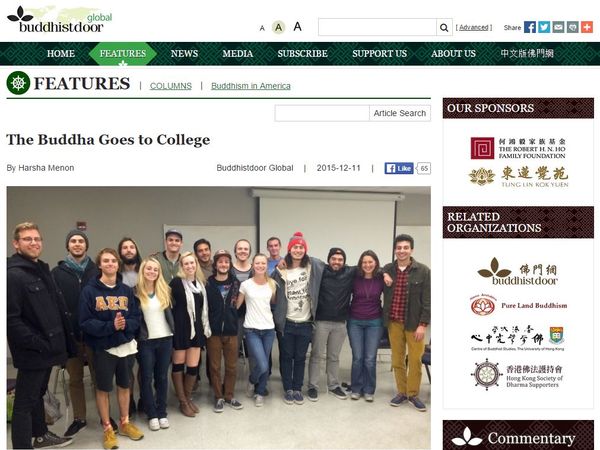This screenshot has height=450, width=600.
Task: Select the largest font size A
Action: 297,27
